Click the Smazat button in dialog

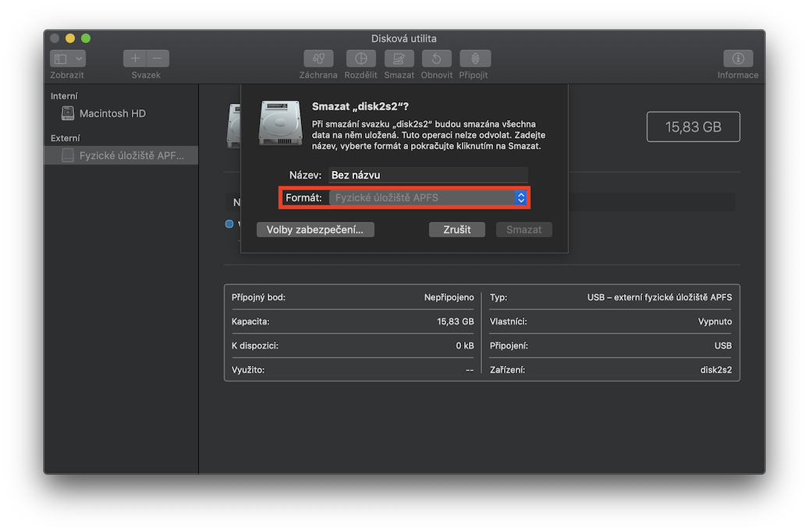(524, 229)
